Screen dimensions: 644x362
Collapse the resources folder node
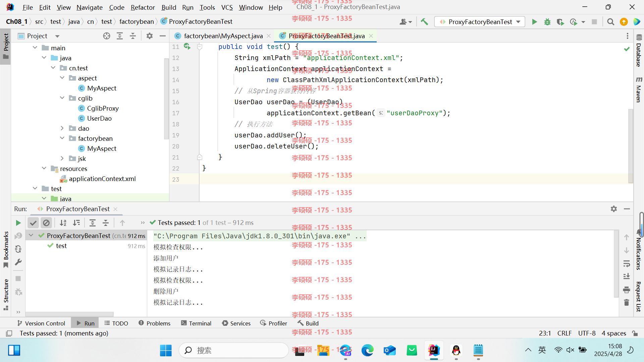(x=44, y=169)
